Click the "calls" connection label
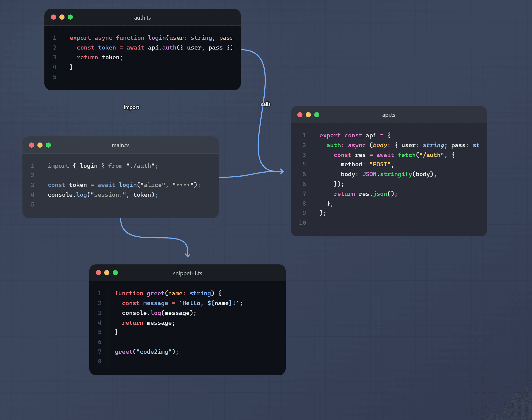 [x=266, y=104]
